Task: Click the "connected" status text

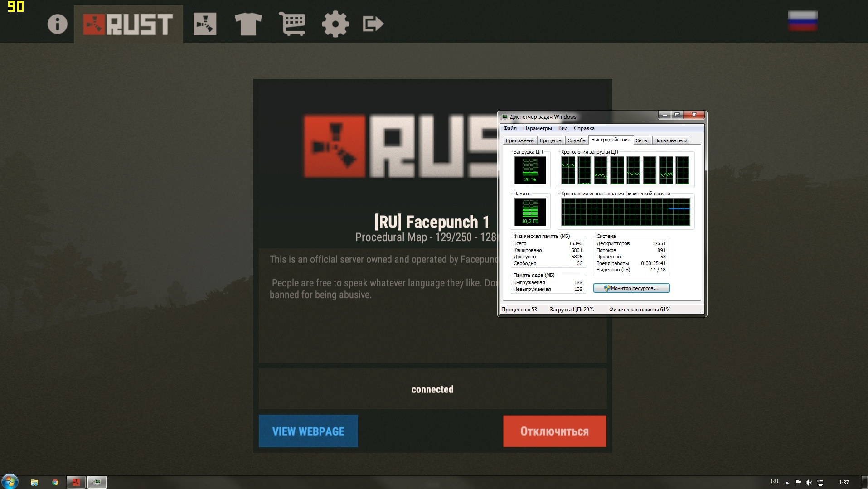Action: [x=432, y=389]
